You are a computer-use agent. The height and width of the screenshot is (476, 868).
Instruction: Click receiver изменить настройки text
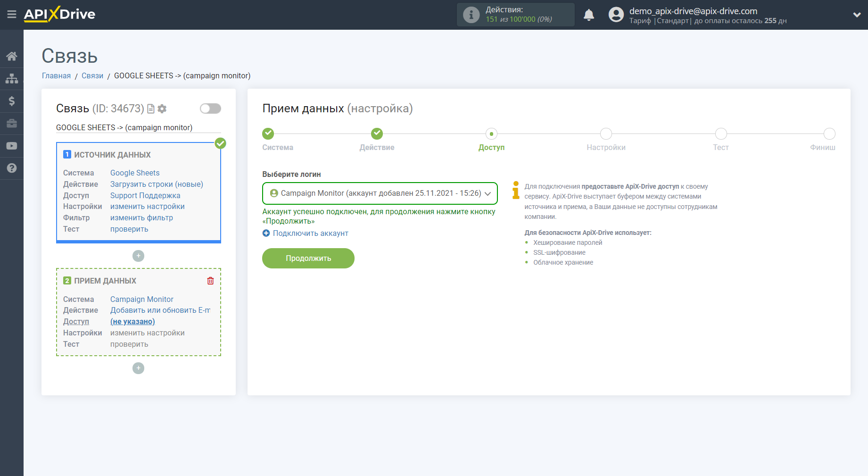pyautogui.click(x=148, y=333)
